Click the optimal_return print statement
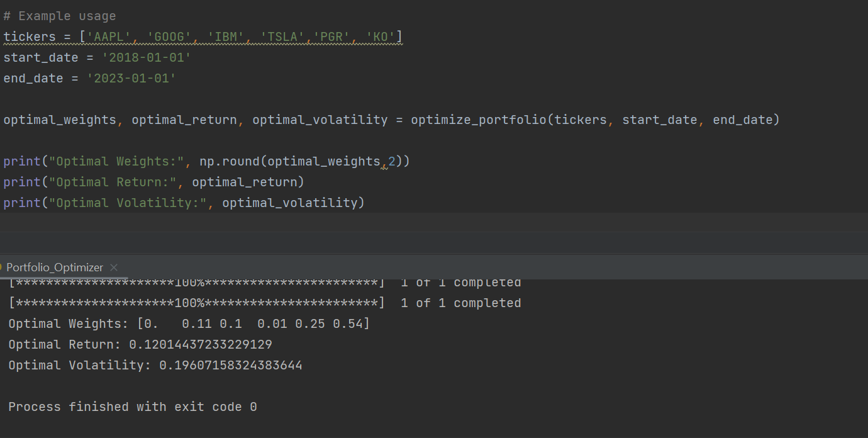868x438 pixels. [151, 182]
